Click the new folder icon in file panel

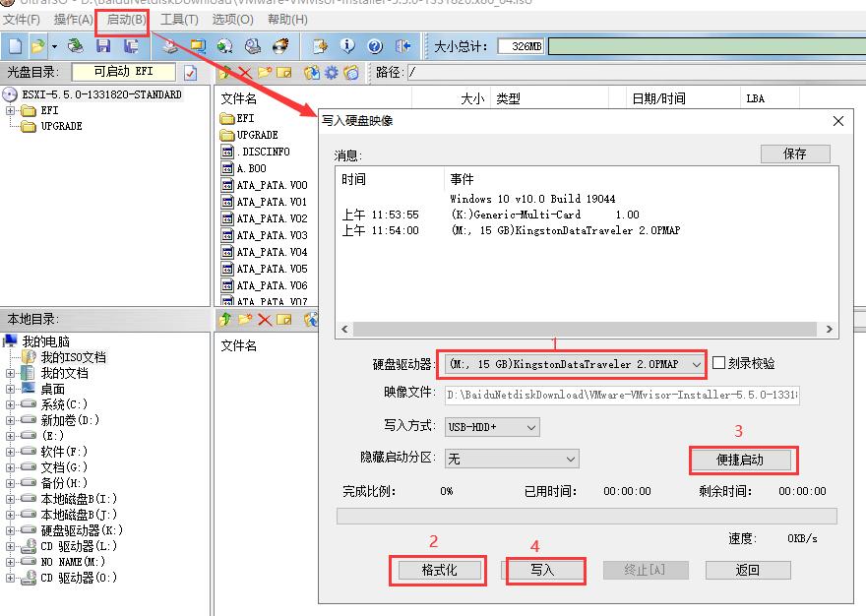click(265, 71)
